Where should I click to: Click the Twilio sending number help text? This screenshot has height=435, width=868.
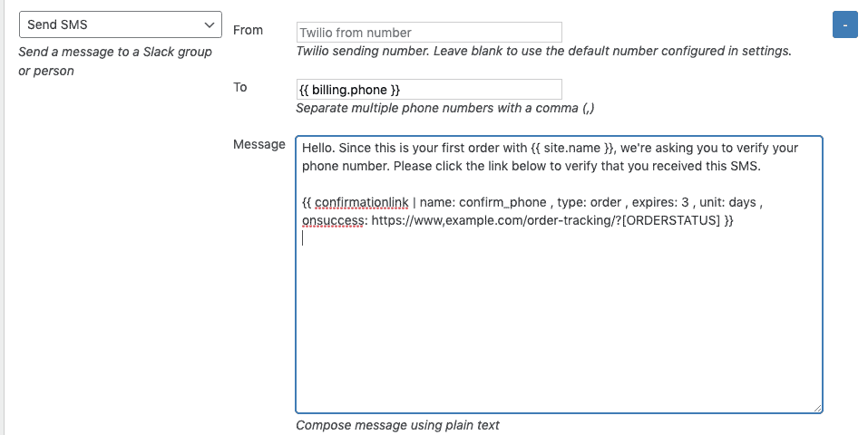pos(543,52)
